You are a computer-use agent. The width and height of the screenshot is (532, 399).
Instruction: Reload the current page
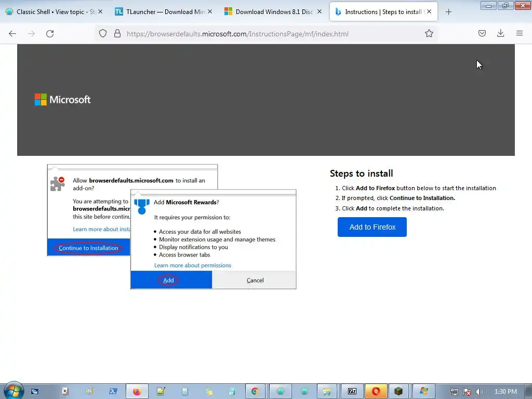[x=50, y=34]
